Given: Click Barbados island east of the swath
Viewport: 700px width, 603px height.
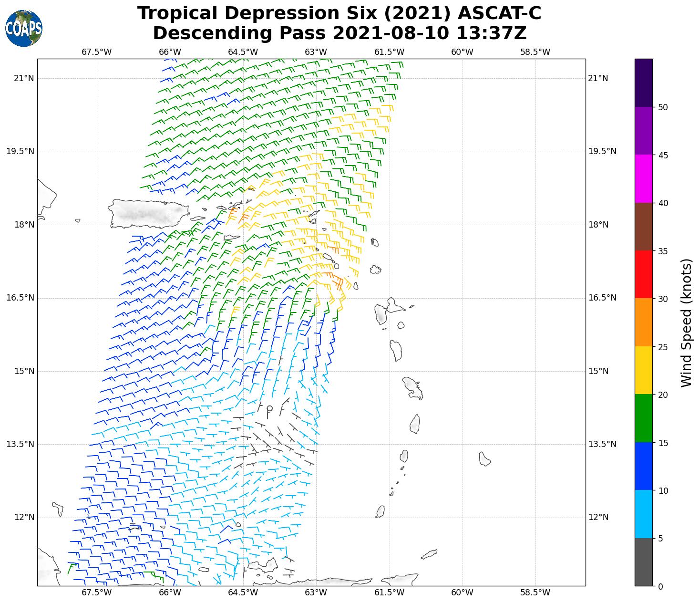Looking at the screenshot, I should click(484, 459).
